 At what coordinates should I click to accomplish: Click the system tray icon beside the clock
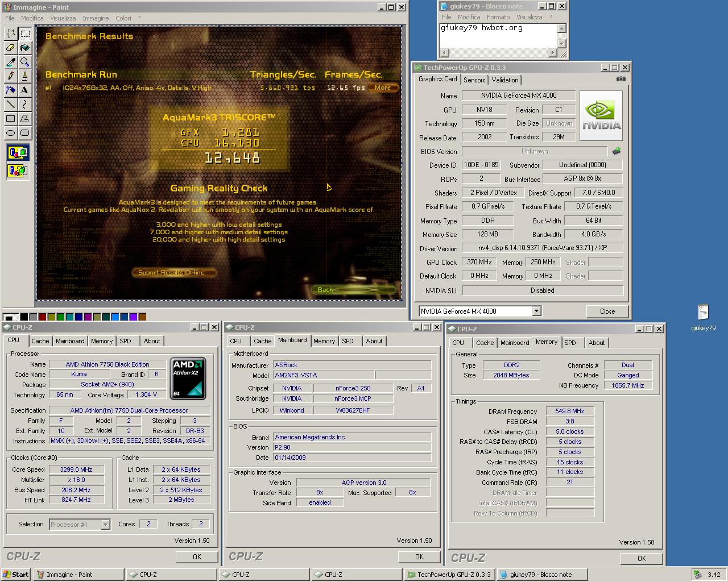[x=697, y=575]
